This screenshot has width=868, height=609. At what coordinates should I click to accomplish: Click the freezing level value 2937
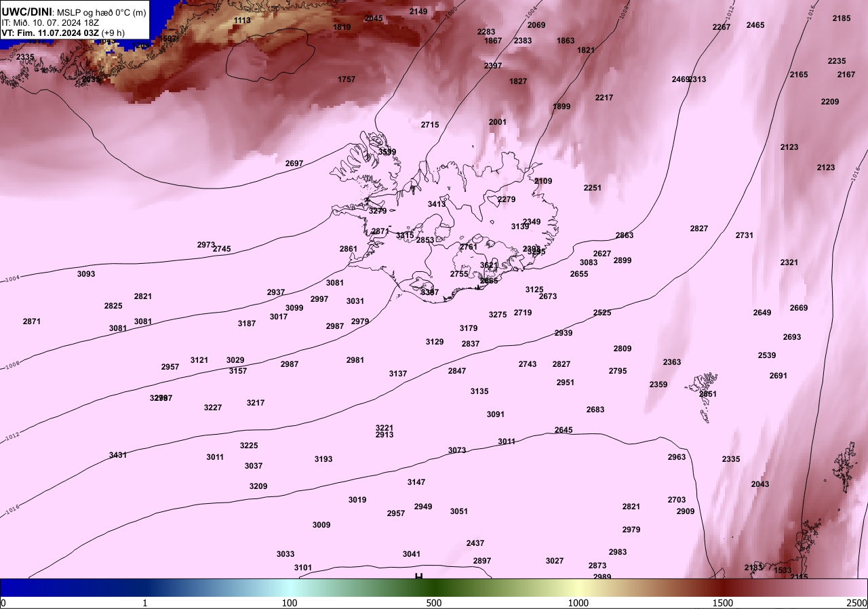[276, 292]
